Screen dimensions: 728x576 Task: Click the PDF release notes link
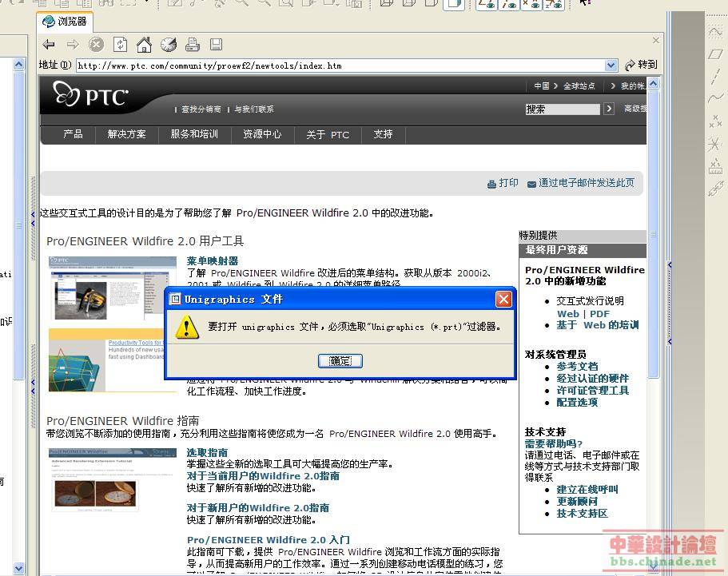tap(599, 314)
